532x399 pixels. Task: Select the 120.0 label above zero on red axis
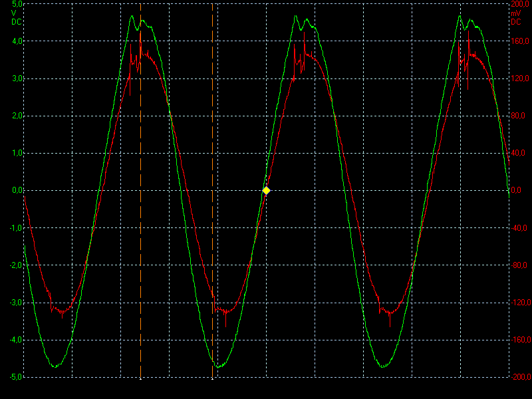(518, 78)
